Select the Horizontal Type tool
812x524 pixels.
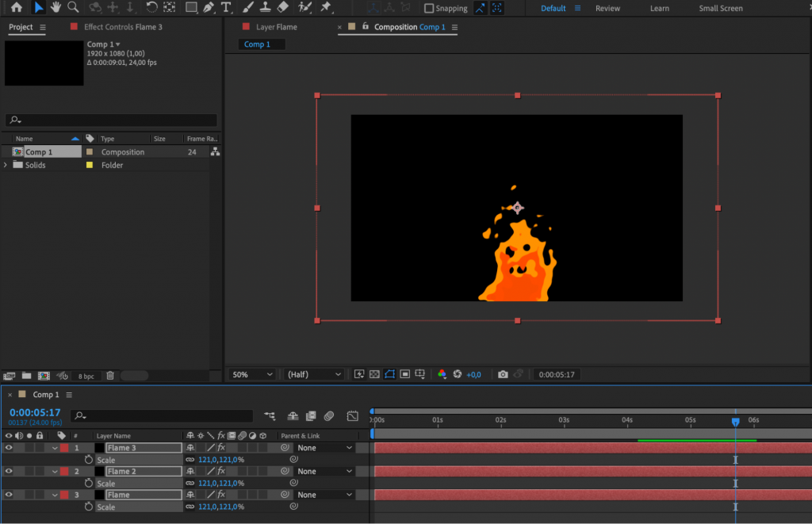click(227, 8)
